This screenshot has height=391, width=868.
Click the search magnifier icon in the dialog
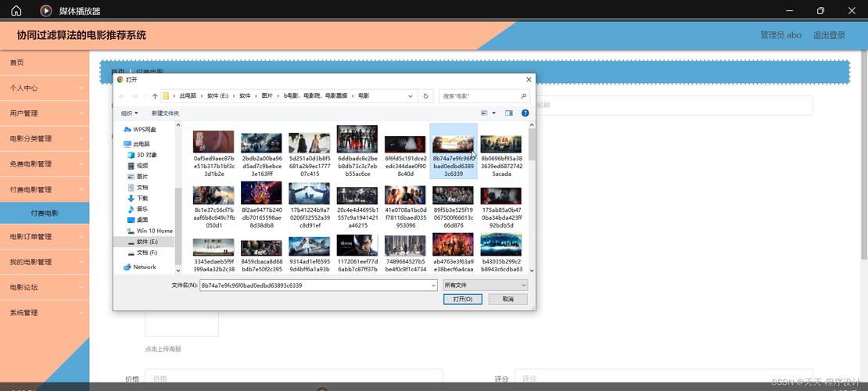(523, 96)
